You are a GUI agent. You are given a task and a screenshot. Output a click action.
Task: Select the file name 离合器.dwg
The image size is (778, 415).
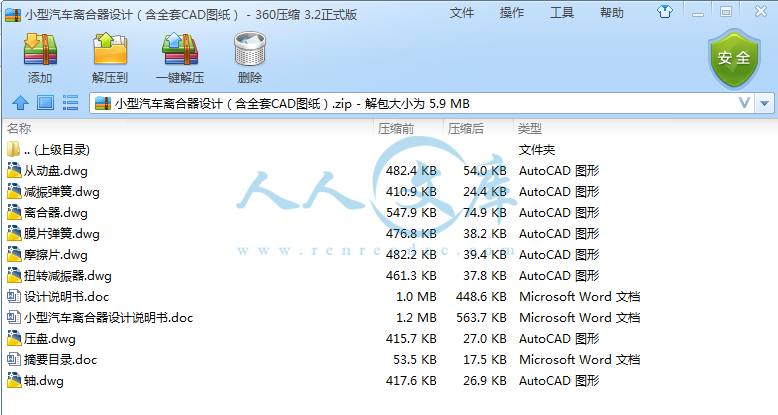tap(56, 213)
